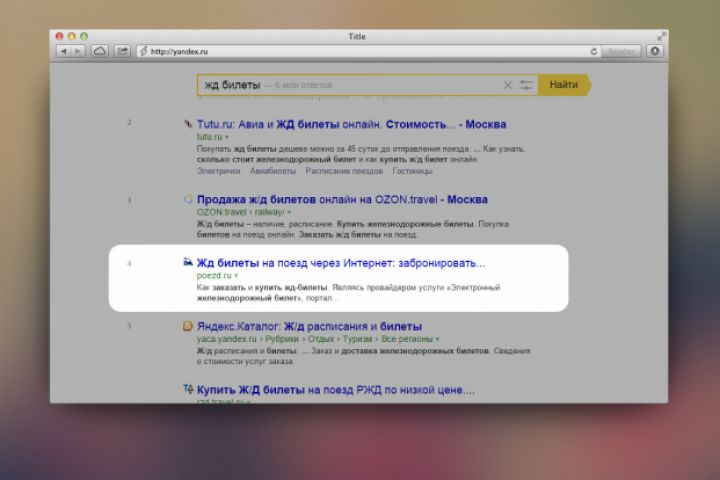Screen dimensions: 720x480
Task: Click the РЖД result favicon
Action: click(188, 389)
